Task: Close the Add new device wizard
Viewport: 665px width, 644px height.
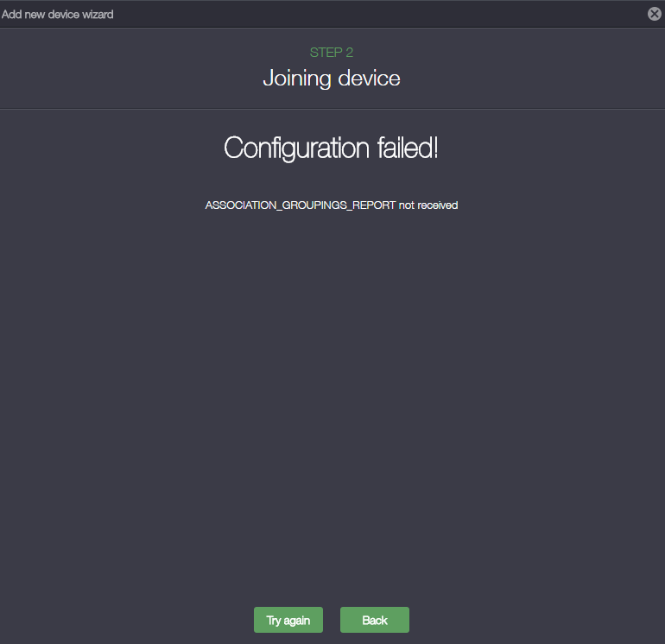Action: (x=654, y=14)
